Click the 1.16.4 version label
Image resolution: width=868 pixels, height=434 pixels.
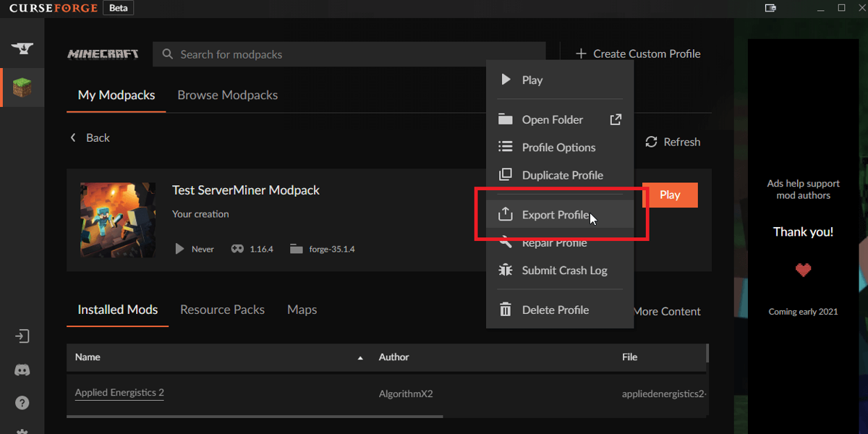(x=262, y=249)
